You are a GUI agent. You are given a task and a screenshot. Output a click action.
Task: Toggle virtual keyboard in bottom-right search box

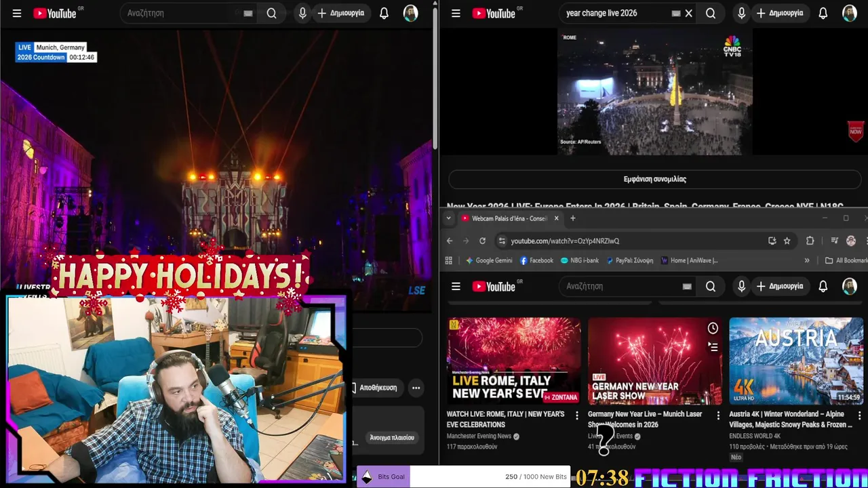[x=687, y=287]
